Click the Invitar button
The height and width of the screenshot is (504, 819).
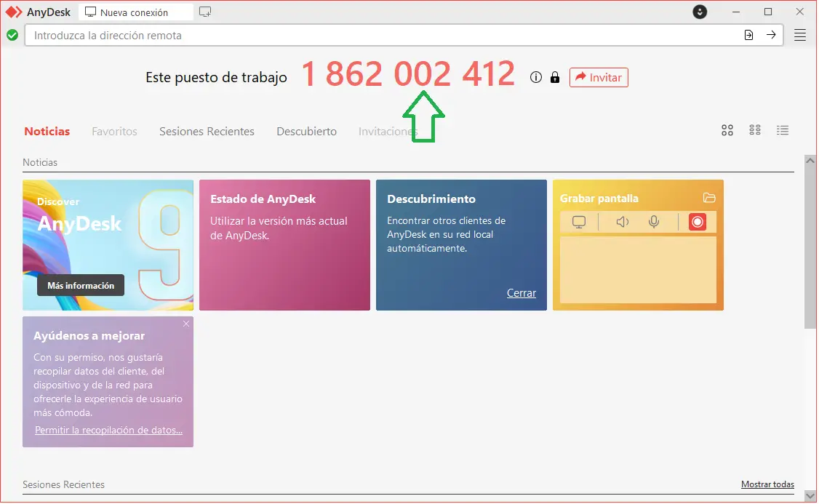point(598,77)
